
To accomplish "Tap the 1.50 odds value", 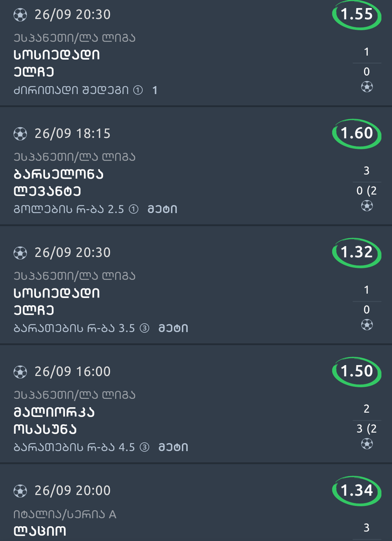I will 357,371.
